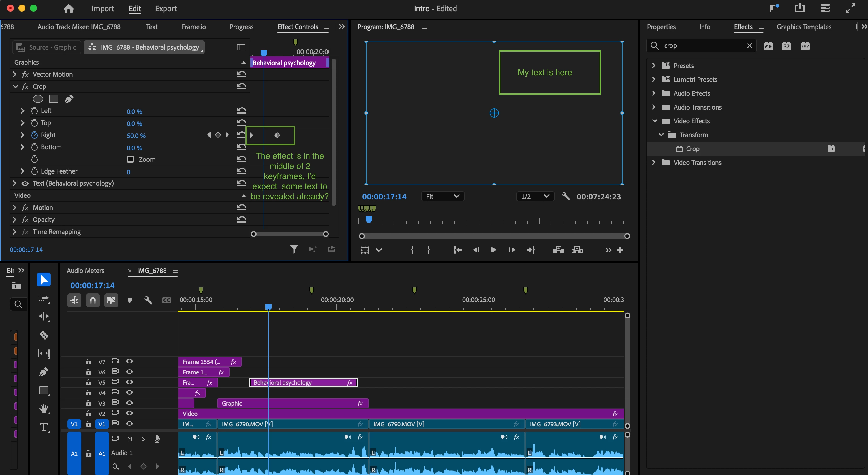Screen dimensions: 868x475
Task: Select the Razor tool in timeline toolbar
Action: pyautogui.click(x=44, y=335)
